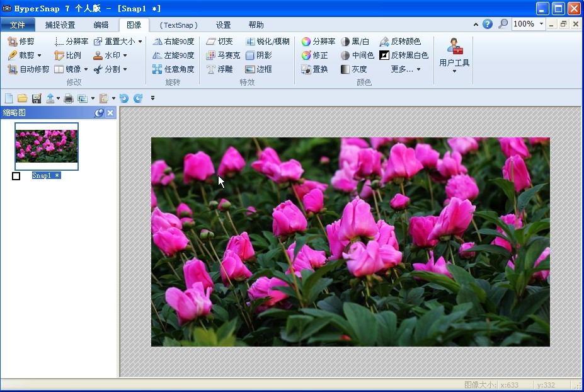Switch to 编辑 edit tab
The image size is (584, 392).
point(101,25)
